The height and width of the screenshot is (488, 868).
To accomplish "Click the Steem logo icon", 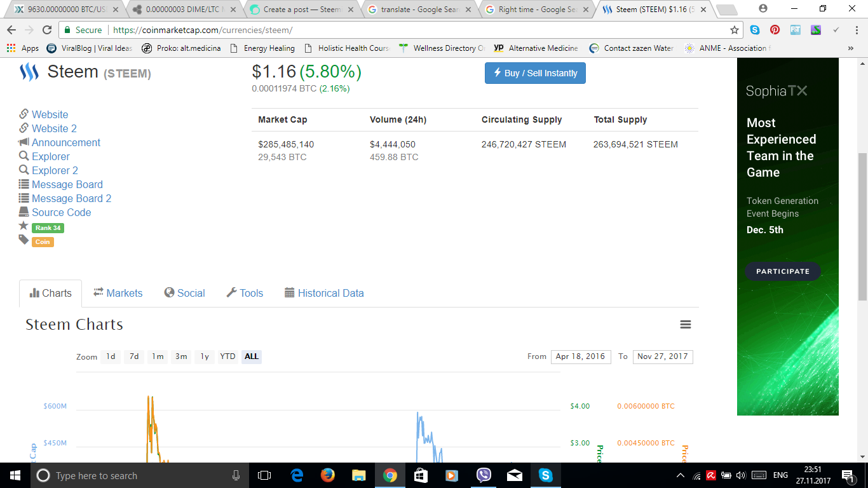I will pyautogui.click(x=29, y=72).
